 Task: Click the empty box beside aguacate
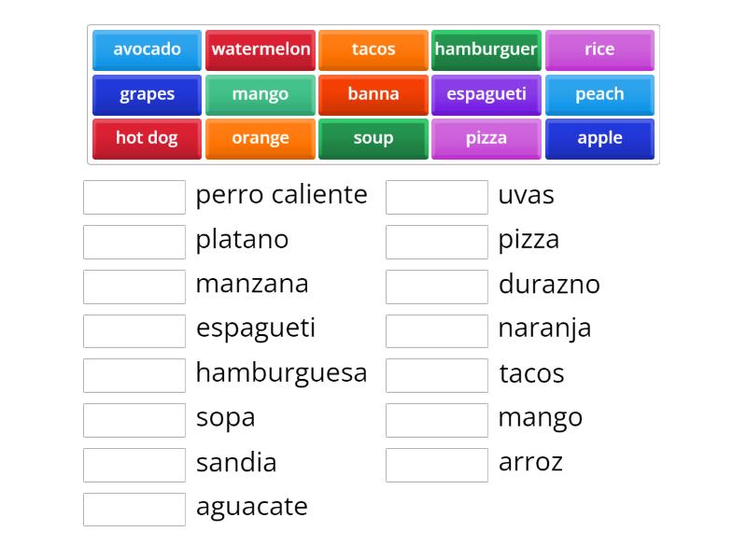134,509
